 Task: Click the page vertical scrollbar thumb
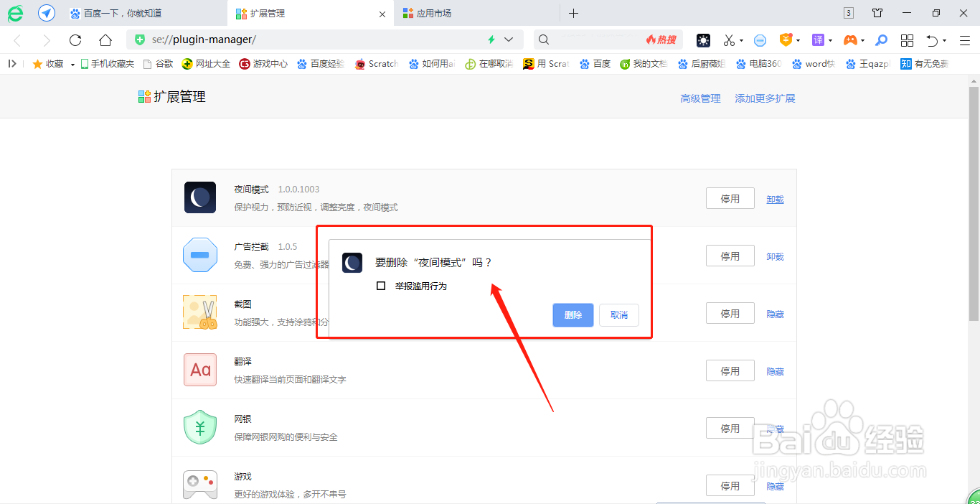[974, 205]
